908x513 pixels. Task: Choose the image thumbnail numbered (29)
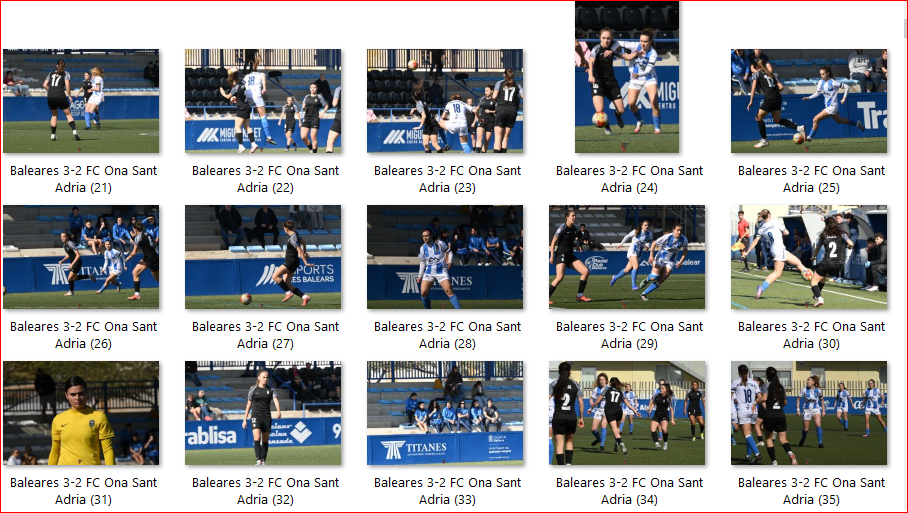627,257
